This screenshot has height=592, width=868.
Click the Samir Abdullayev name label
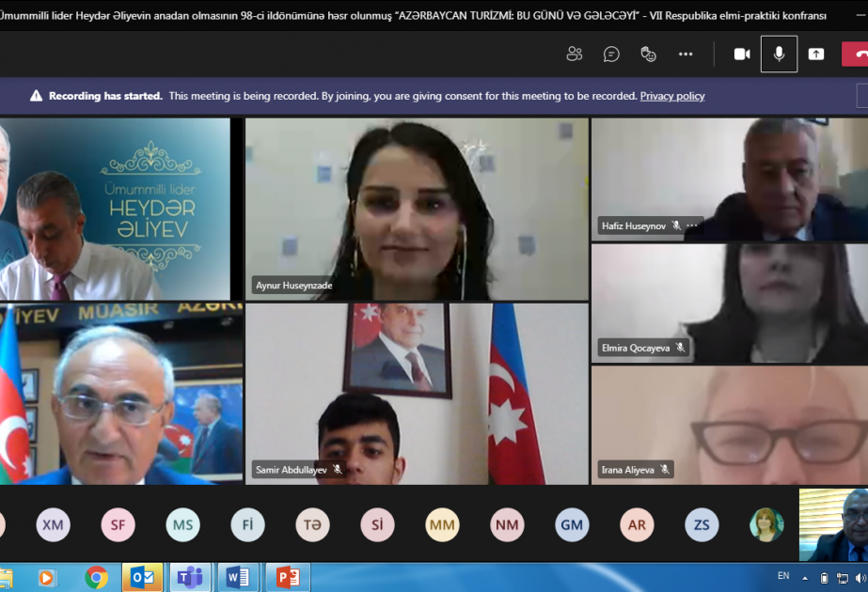tap(292, 470)
